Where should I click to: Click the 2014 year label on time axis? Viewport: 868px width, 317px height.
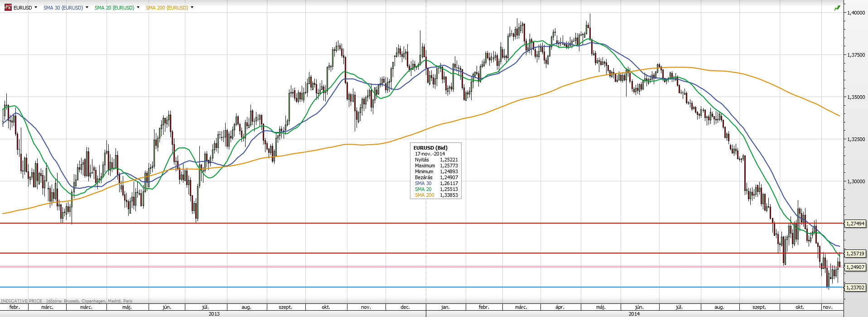(634, 314)
